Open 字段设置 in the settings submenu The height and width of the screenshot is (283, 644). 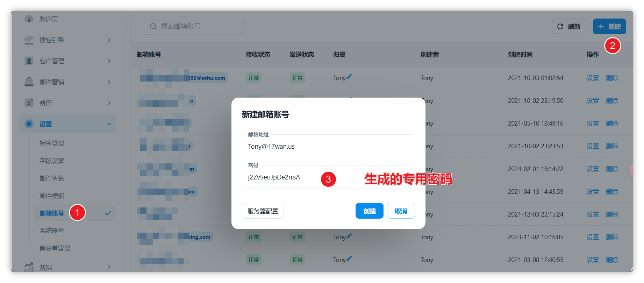tap(52, 161)
